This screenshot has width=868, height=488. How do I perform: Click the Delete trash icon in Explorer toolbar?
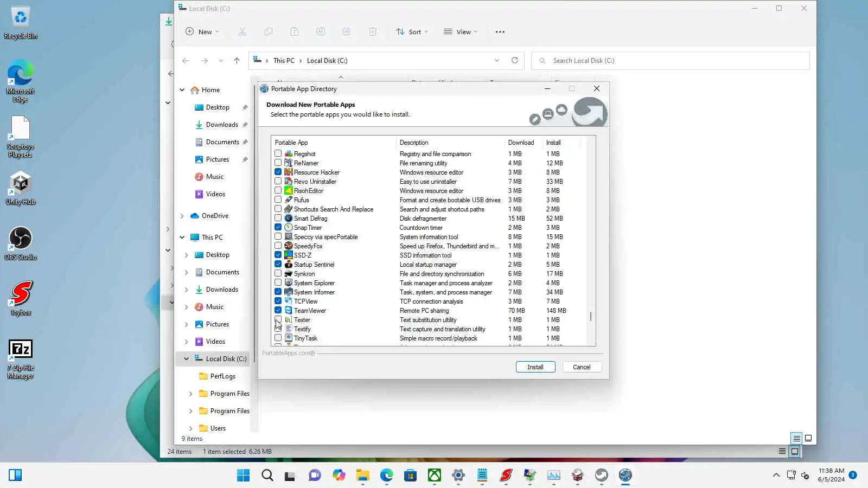[x=373, y=31]
